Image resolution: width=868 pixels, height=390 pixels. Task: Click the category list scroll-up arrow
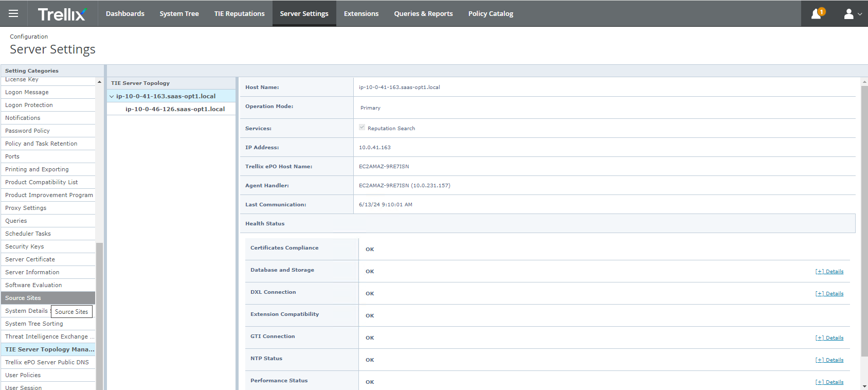pyautogui.click(x=99, y=82)
